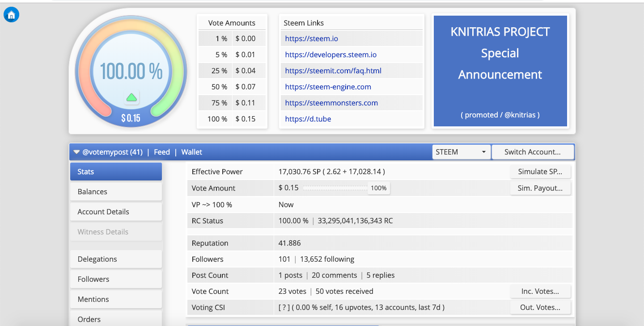Open the https://steemit.com/faq.html link

(333, 71)
